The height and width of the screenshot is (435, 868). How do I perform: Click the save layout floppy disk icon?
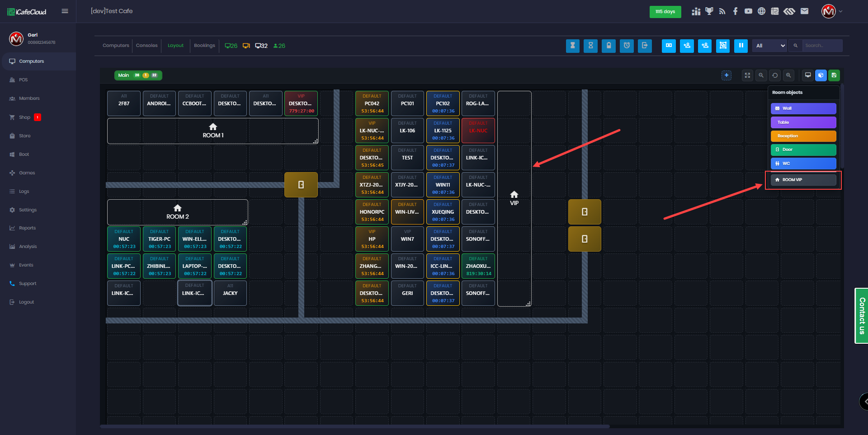tap(834, 75)
